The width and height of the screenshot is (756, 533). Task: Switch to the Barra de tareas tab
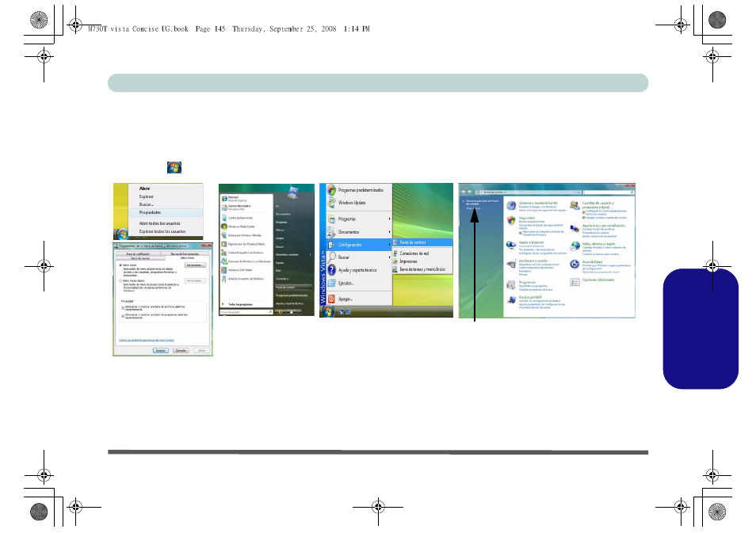tap(140, 258)
